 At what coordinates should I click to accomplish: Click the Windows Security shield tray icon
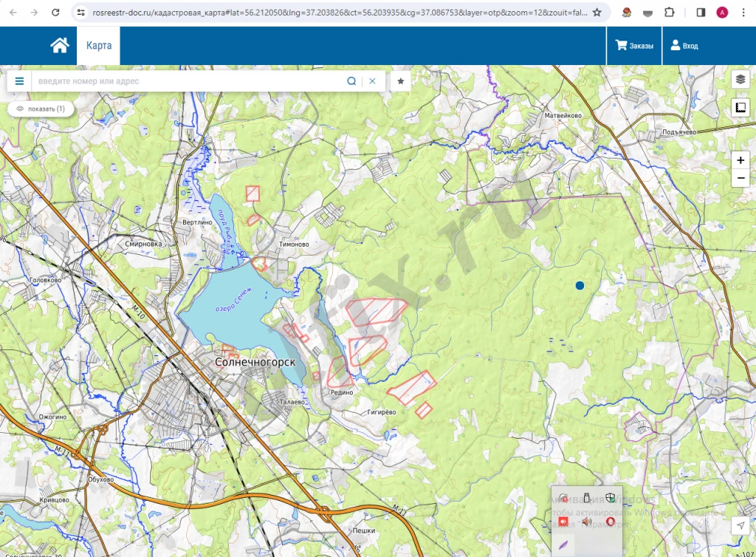pos(611,499)
